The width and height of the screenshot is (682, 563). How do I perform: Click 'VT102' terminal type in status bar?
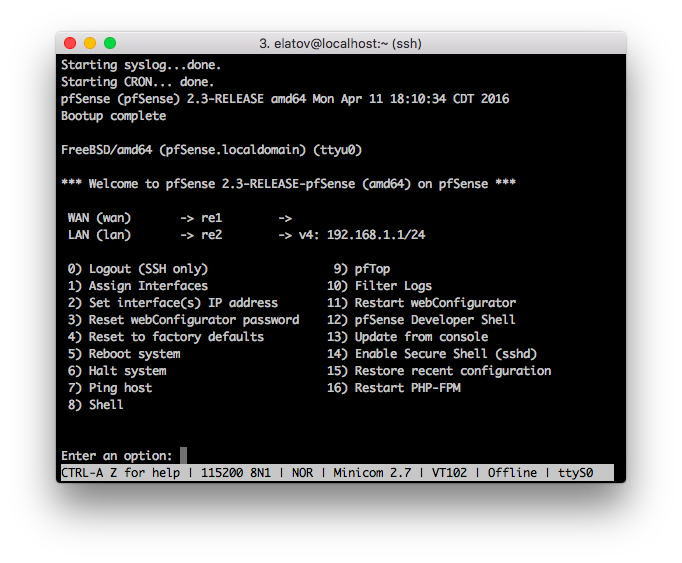(449, 473)
